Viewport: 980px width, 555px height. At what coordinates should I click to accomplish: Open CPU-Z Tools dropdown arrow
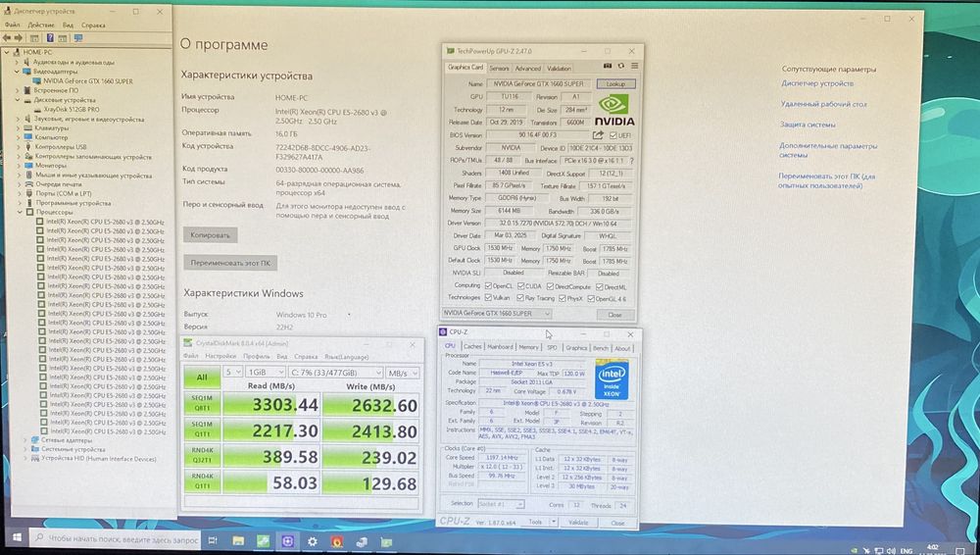coord(553,522)
